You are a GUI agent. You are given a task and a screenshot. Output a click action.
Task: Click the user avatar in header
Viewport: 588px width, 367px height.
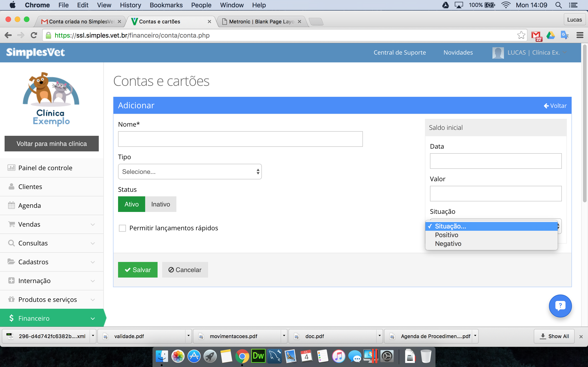click(498, 53)
